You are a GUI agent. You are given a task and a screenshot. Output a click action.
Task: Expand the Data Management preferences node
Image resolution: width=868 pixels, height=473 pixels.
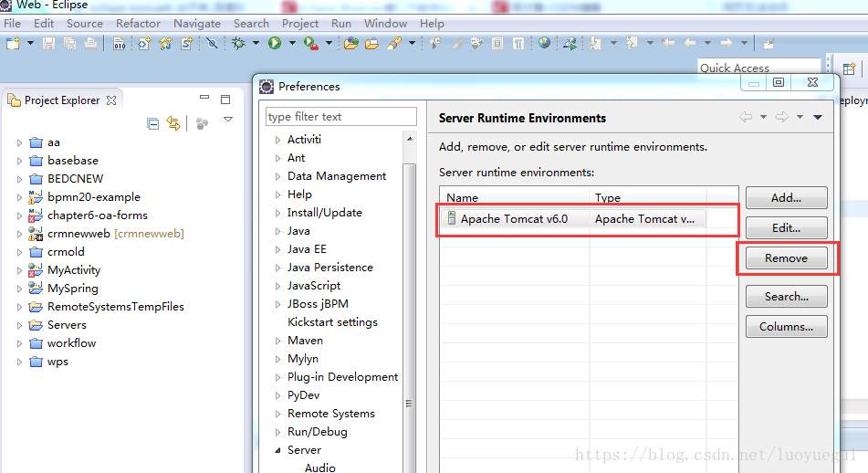(x=277, y=176)
